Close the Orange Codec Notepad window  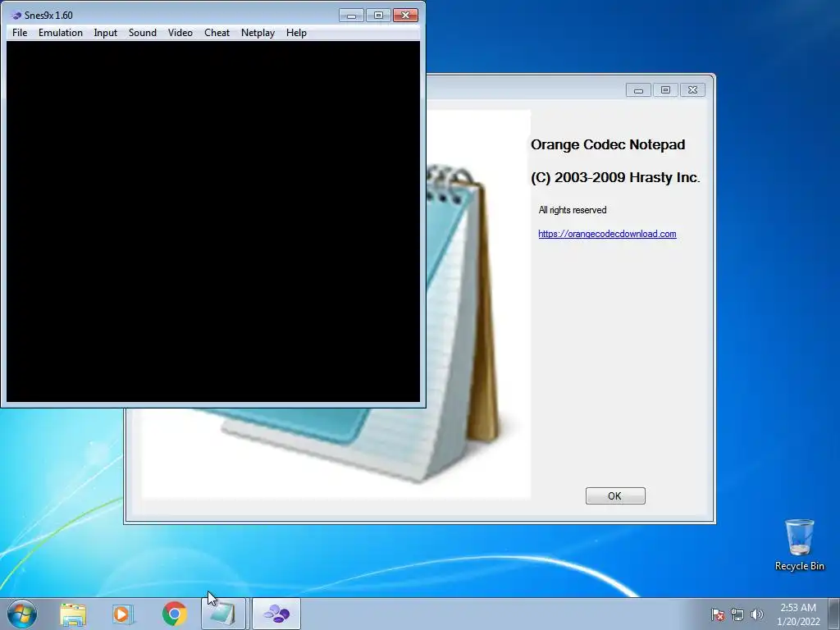(692, 90)
